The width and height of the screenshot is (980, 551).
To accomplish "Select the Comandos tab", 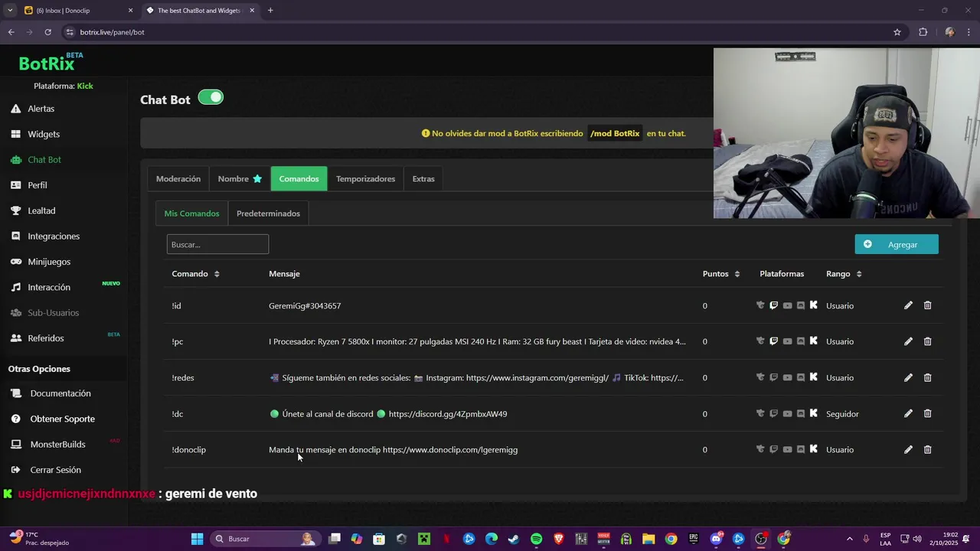I will (299, 178).
